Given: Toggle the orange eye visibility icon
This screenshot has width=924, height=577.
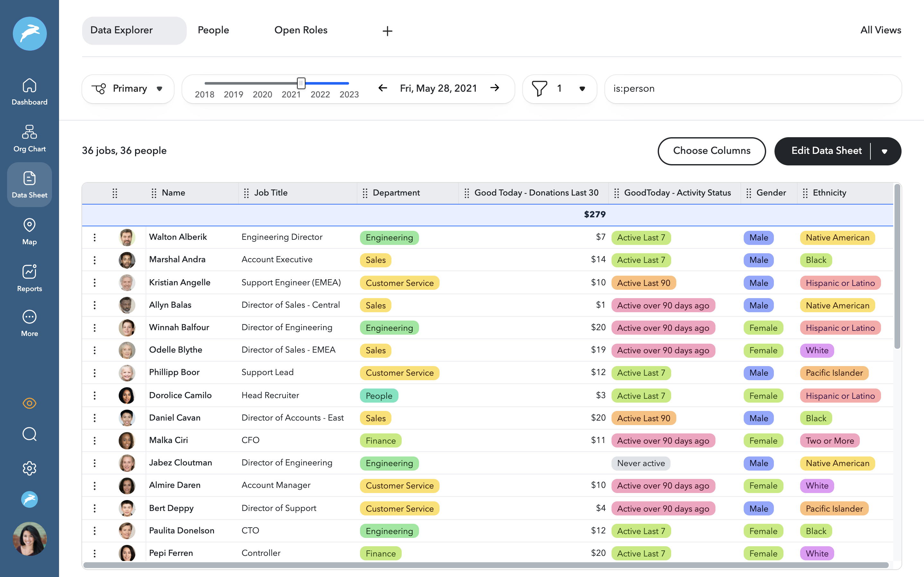Looking at the screenshot, I should (x=30, y=403).
